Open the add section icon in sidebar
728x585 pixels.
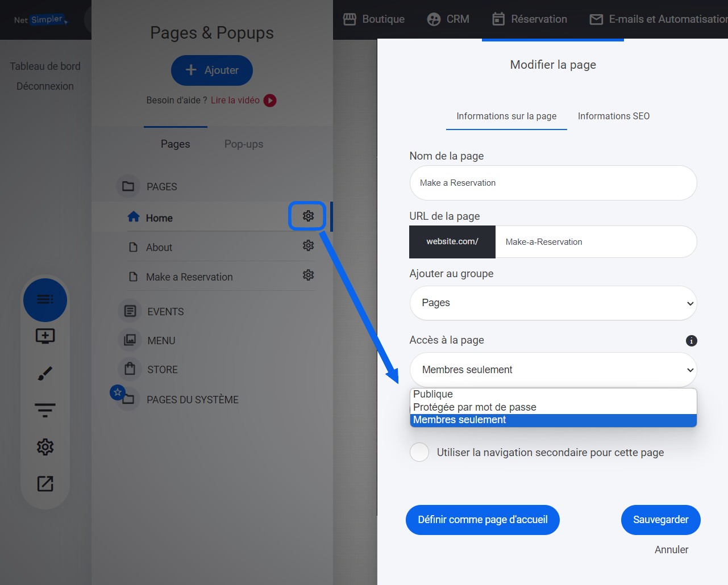coord(45,336)
